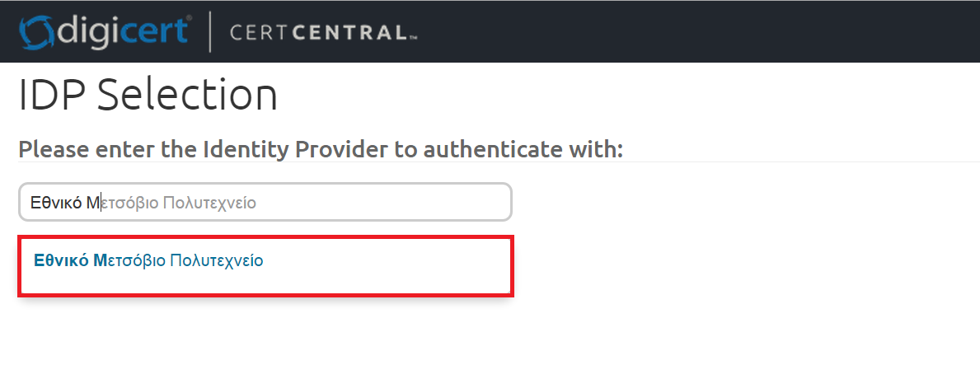Image resolution: width=980 pixels, height=379 pixels.
Task: Click the vertical divider between header logos
Action: [x=209, y=32]
